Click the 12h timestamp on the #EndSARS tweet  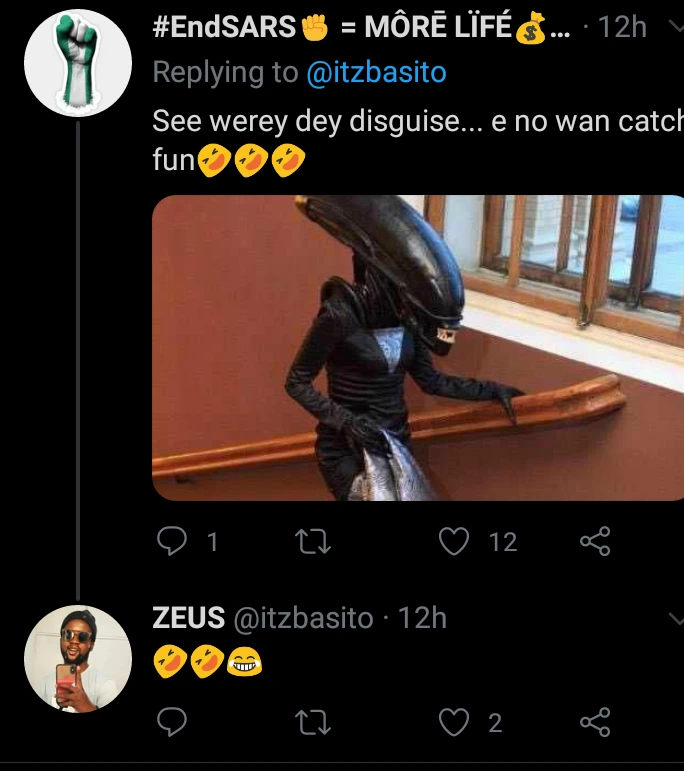click(x=622, y=28)
